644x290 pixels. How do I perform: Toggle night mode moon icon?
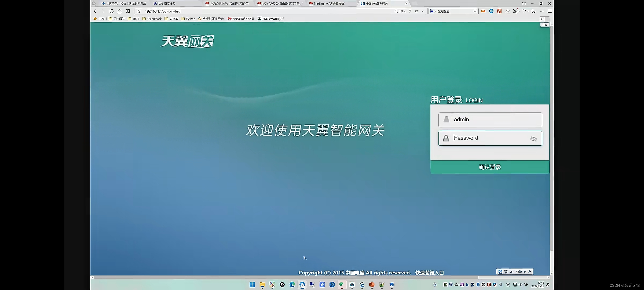(533, 11)
